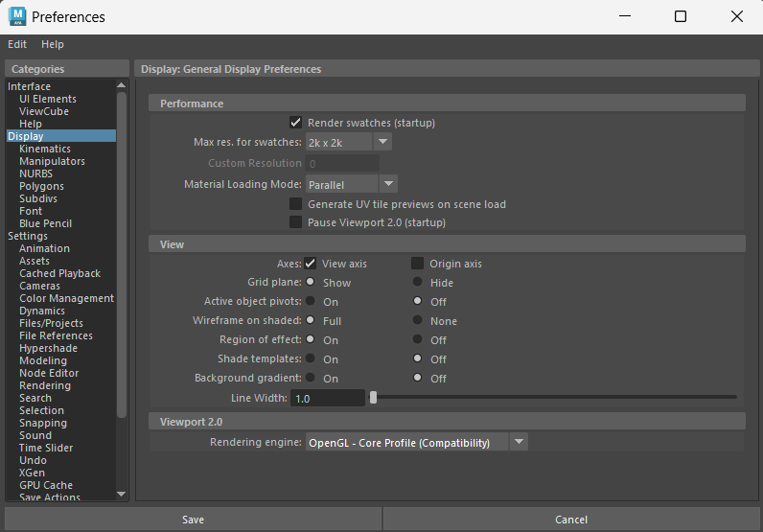Select the Cached Playback category
Image resolution: width=763 pixels, height=532 pixels.
(59, 273)
